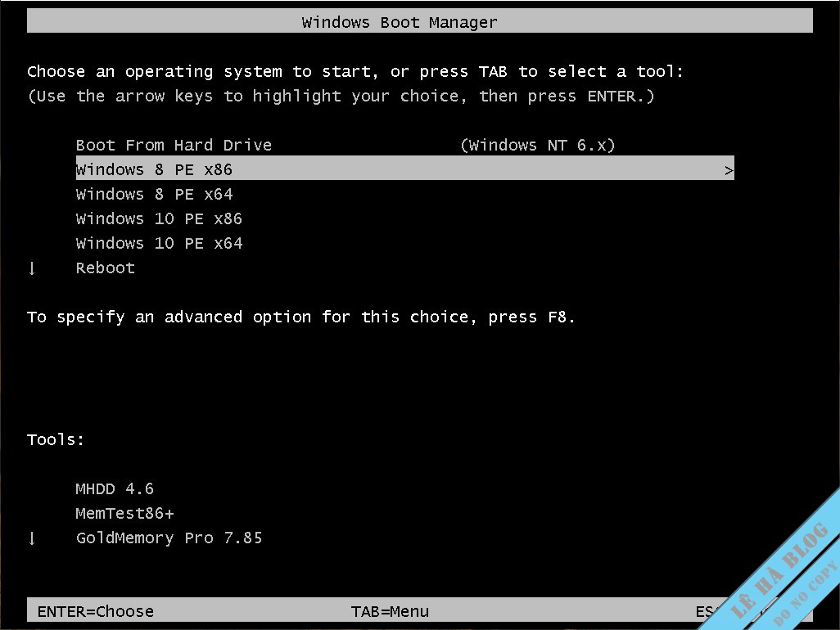Screen dimensions: 840x630
Task: Click TAB=Menu in bottom bar
Action: pyautogui.click(x=390, y=611)
